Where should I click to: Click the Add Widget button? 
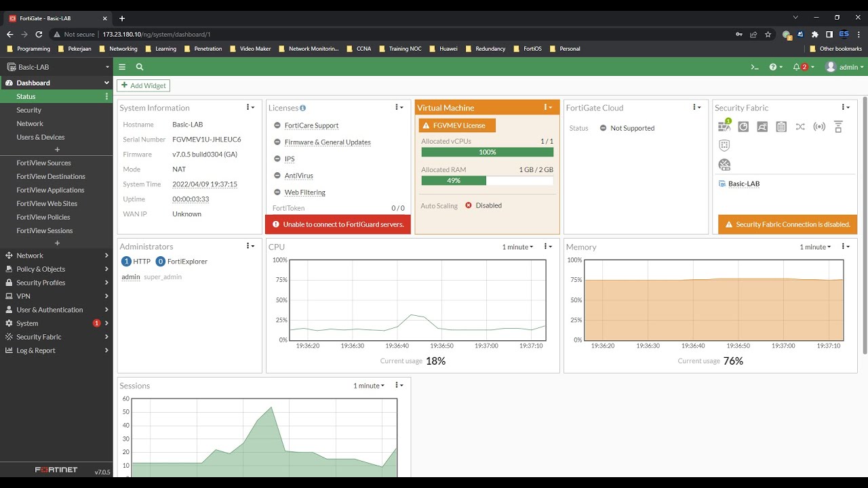click(143, 85)
